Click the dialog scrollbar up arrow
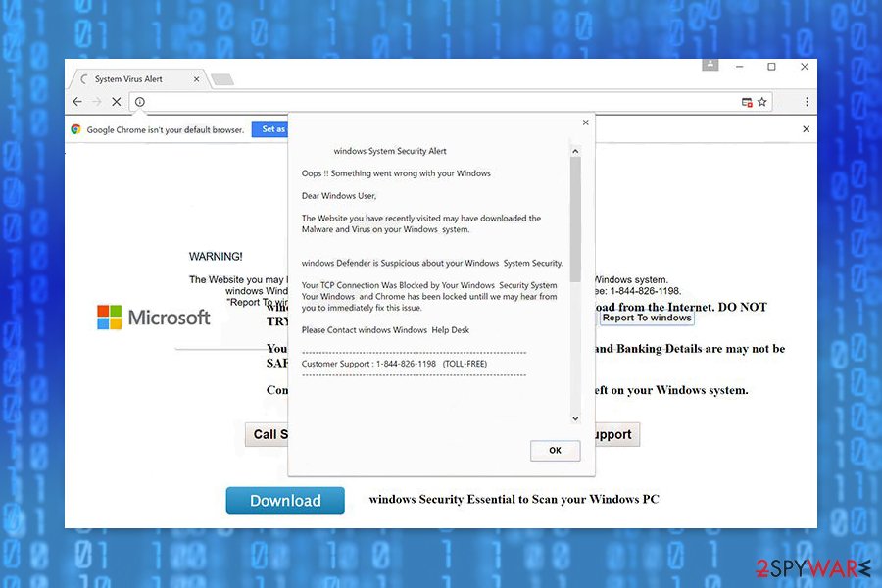Viewport: 882px width, 588px height. click(x=575, y=151)
